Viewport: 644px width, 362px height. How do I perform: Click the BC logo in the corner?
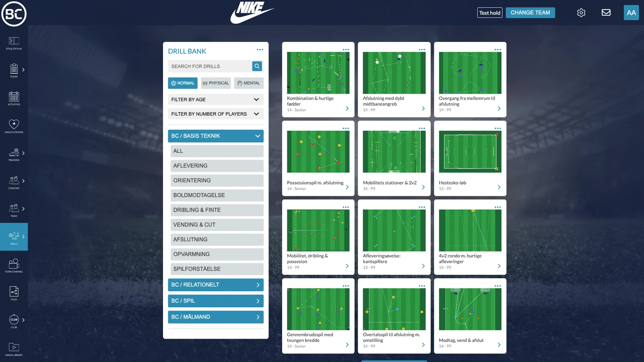coord(14,14)
